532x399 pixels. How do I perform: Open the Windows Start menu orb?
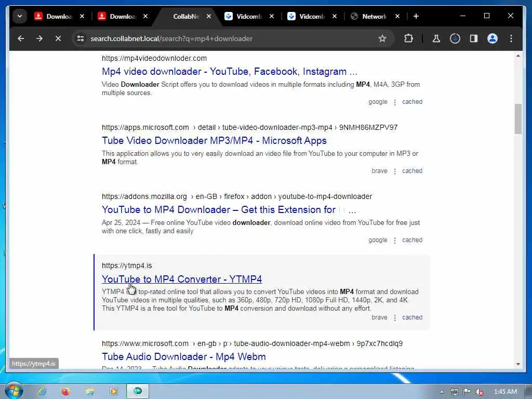[x=14, y=391]
